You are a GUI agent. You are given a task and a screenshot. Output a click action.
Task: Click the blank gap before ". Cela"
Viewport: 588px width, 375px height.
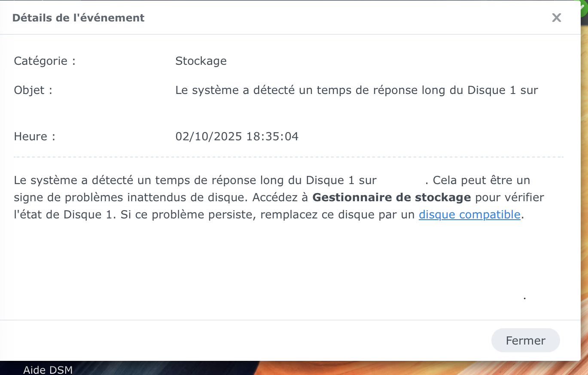(401, 180)
